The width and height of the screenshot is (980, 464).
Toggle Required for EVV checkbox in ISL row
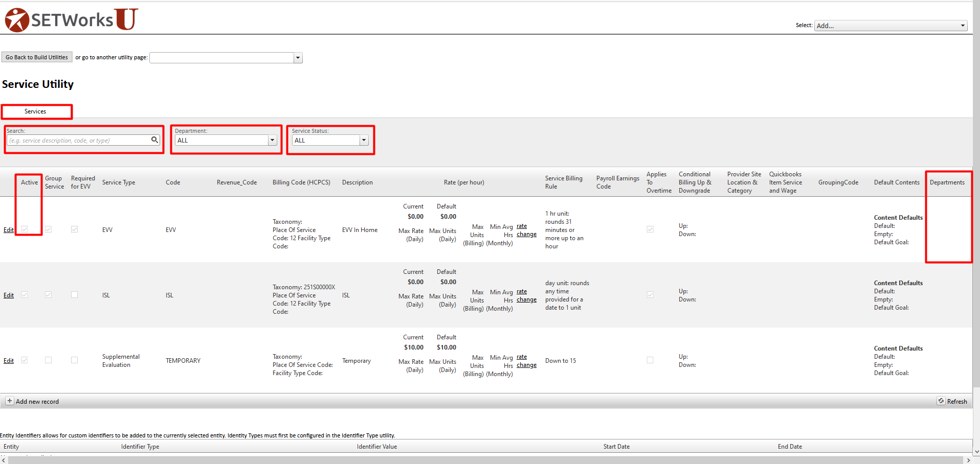(x=75, y=295)
